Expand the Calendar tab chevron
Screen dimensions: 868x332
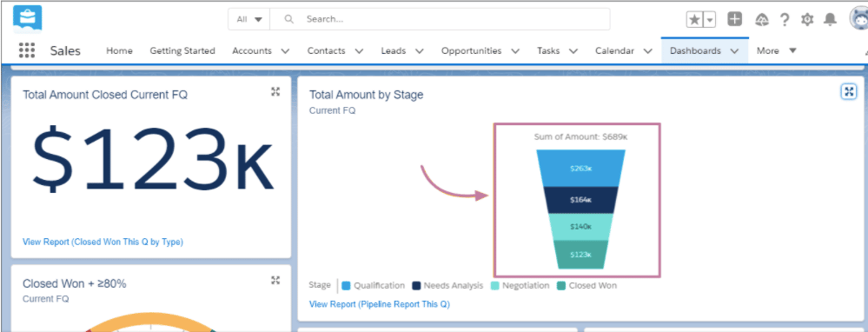(647, 51)
